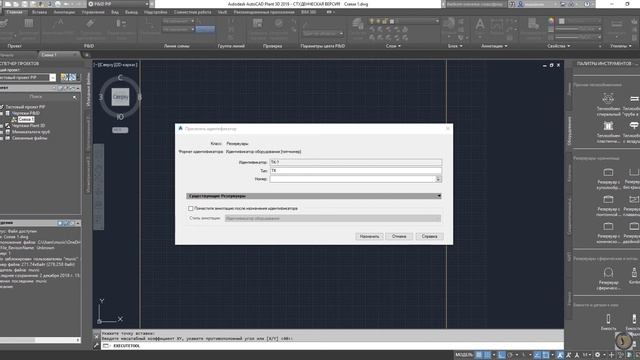Click the Тип input field

click(x=356, y=171)
